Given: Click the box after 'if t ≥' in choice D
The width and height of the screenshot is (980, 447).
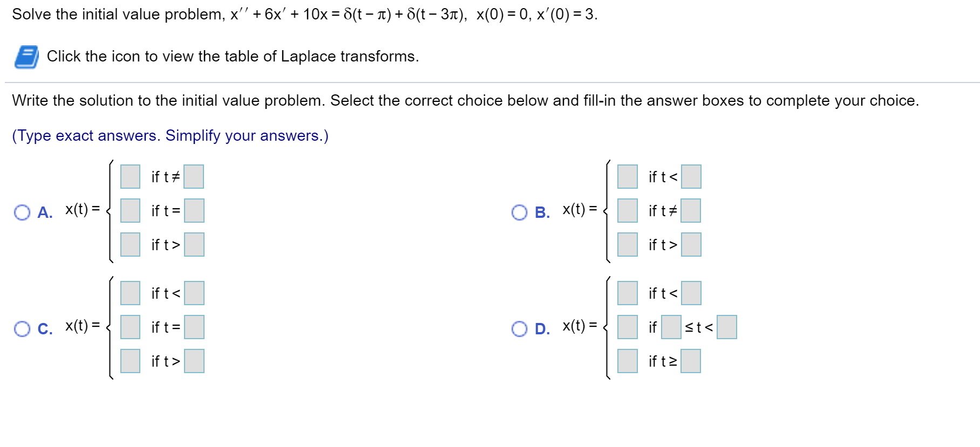Looking at the screenshot, I should click(691, 361).
